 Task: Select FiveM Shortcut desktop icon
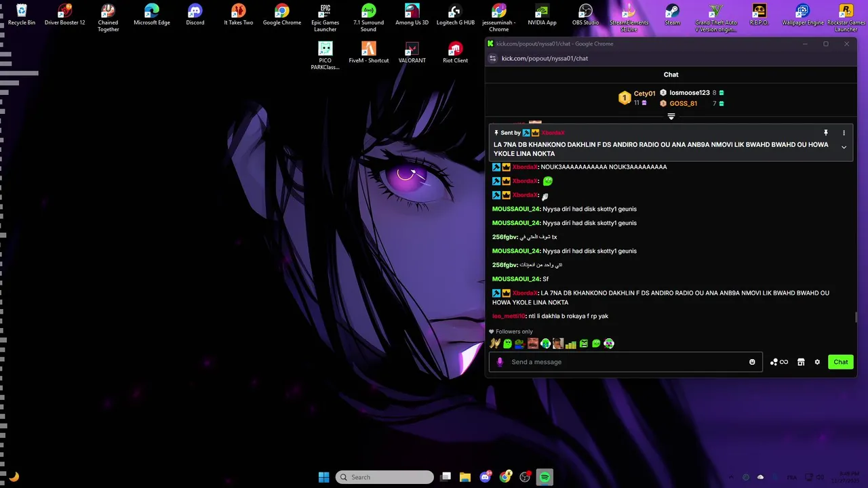click(x=369, y=53)
